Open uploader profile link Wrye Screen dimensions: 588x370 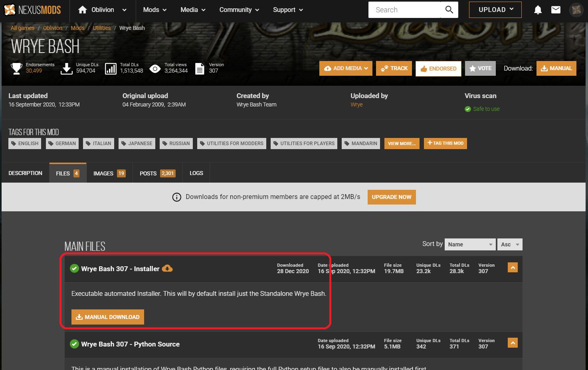pos(356,104)
